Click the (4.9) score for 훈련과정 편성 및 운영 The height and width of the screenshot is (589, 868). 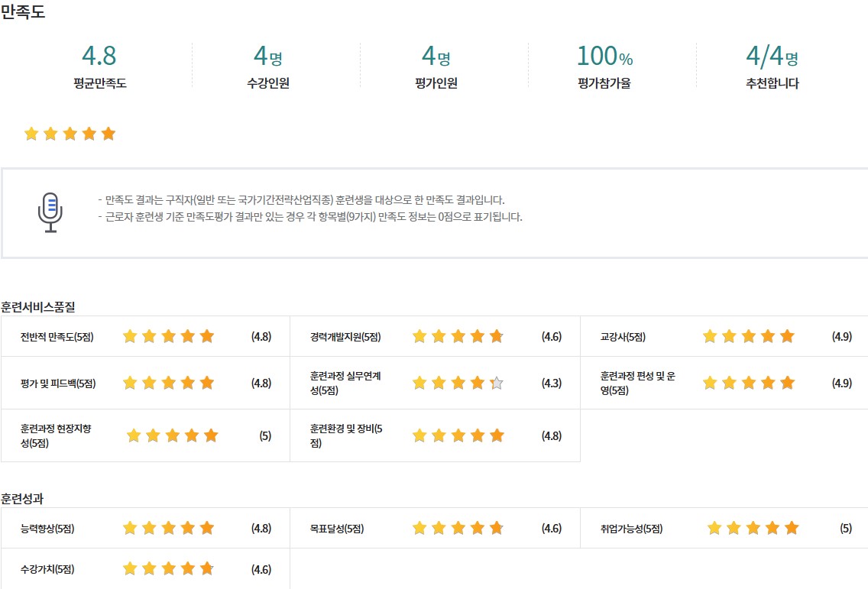(x=841, y=383)
